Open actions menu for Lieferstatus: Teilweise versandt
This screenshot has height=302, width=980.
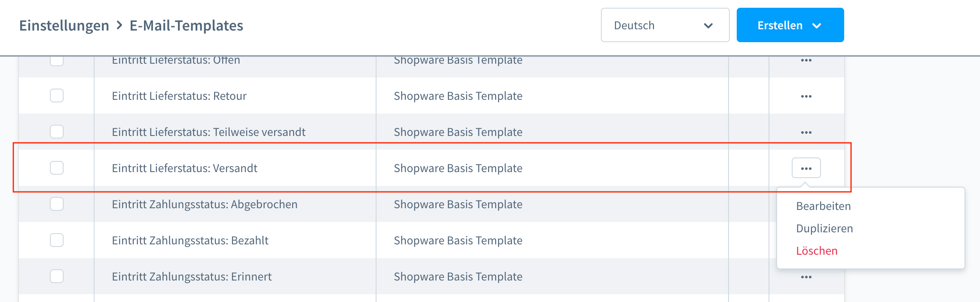pos(806,132)
